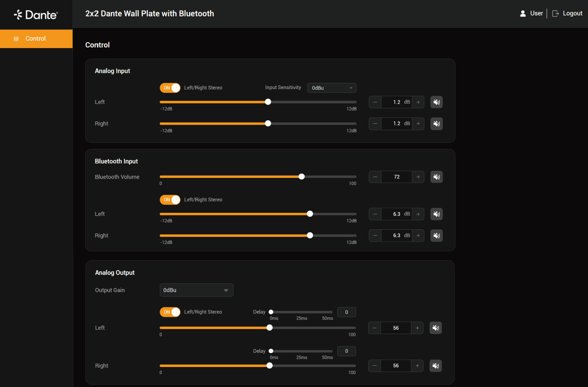588x387 pixels.
Task: Click the Bluetooth Volume slider handle
Action: [x=301, y=177]
